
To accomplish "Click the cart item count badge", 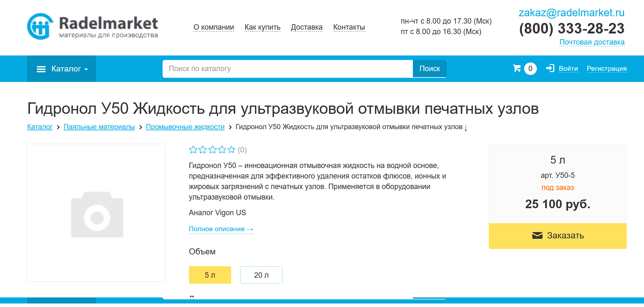I will [x=530, y=69].
